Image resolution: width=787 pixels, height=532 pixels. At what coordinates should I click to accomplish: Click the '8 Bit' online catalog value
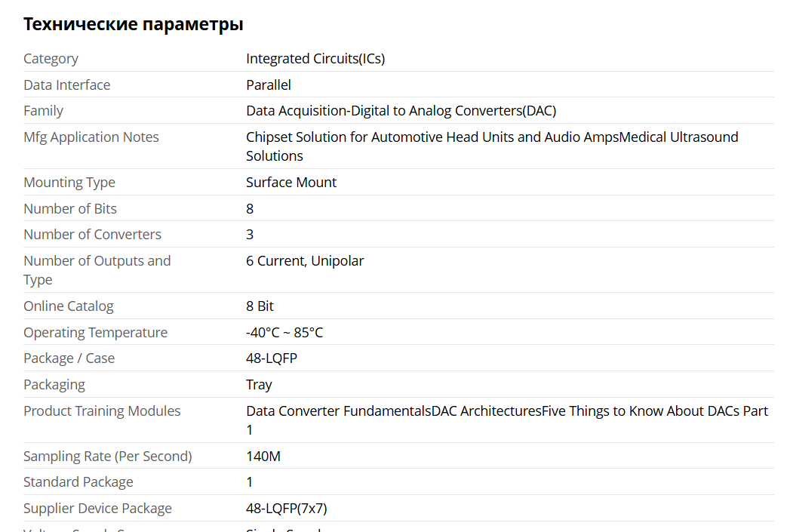260,306
